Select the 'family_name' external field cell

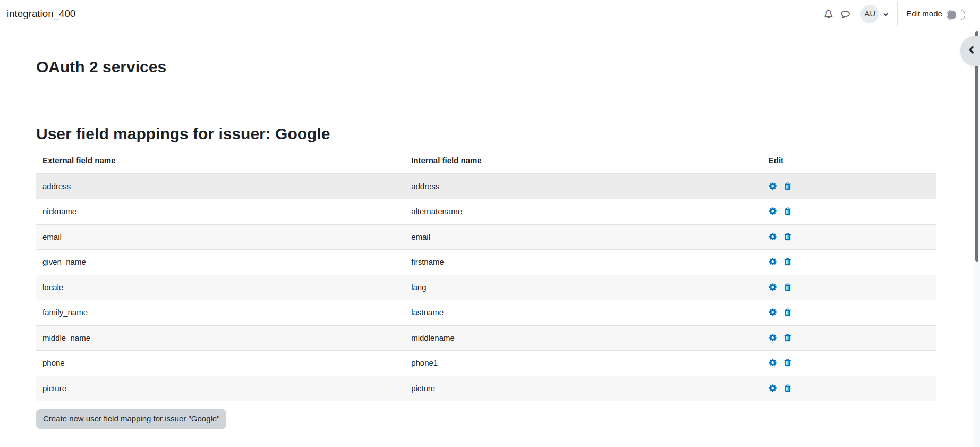(x=220, y=313)
